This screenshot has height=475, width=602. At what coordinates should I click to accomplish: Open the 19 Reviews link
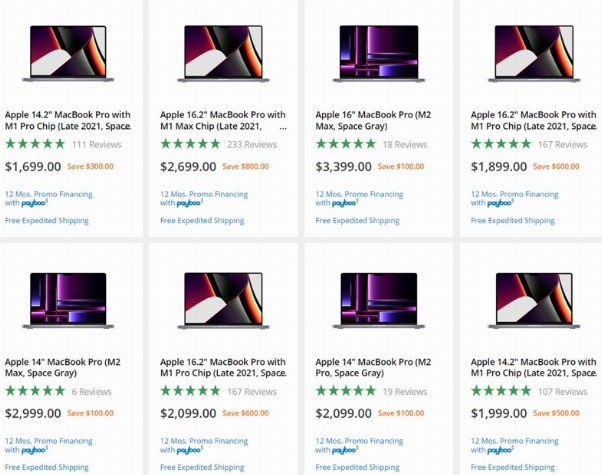404,392
